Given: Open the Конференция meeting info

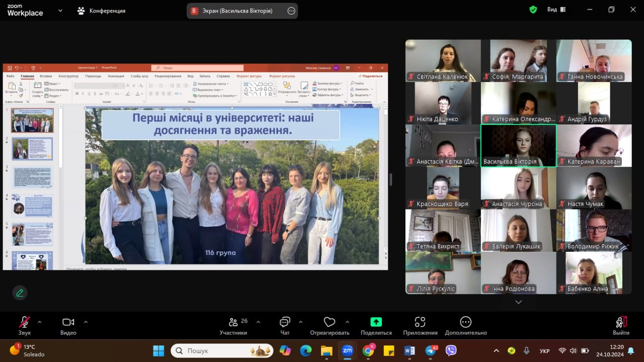Looking at the screenshot, I should point(101,11).
